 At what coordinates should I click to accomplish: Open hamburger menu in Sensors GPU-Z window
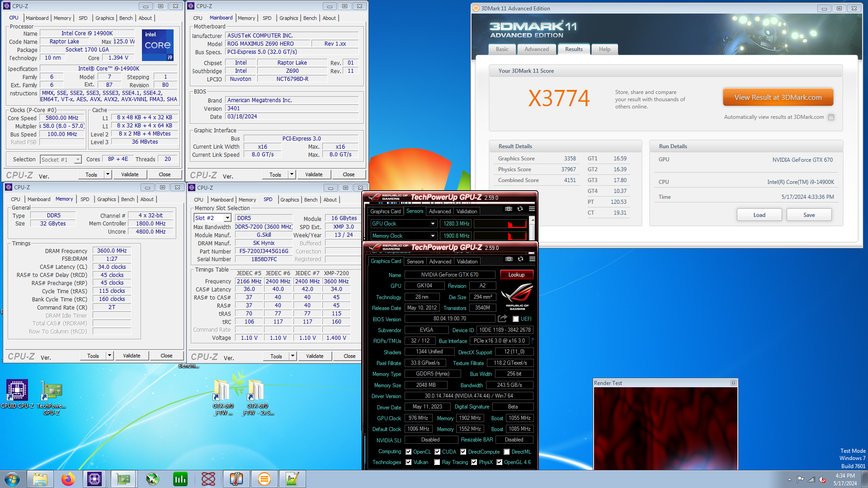[x=532, y=209]
